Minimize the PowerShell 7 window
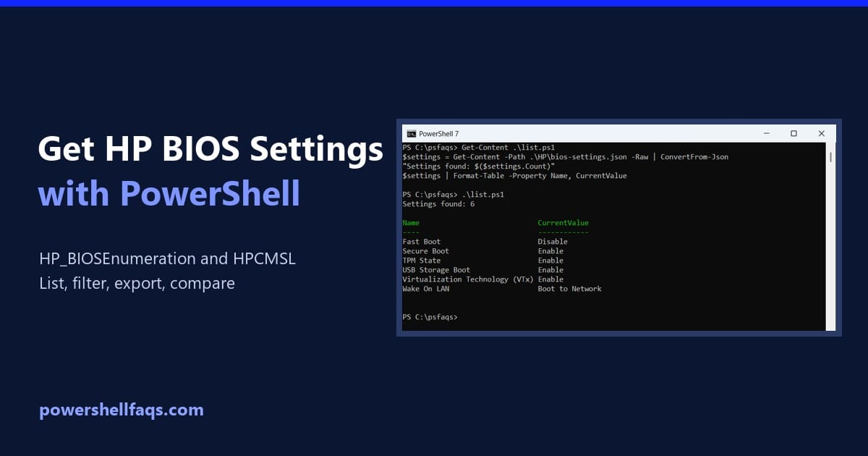The image size is (868, 456). coord(766,134)
